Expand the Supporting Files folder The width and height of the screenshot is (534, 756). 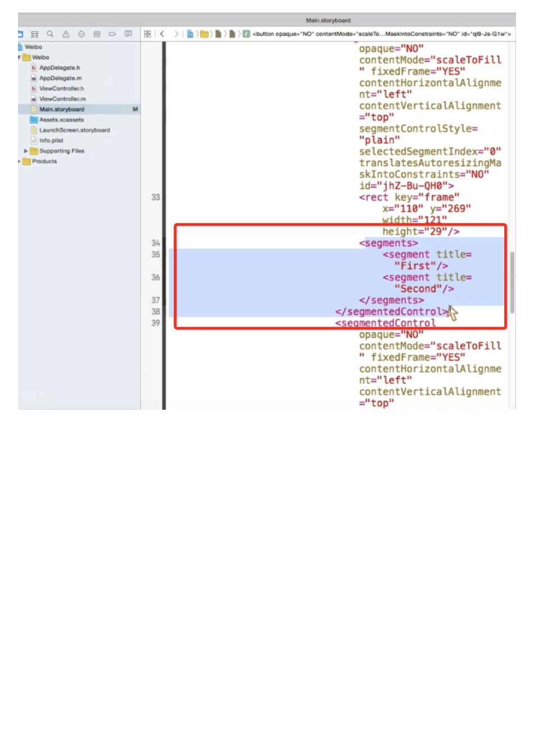pos(26,151)
